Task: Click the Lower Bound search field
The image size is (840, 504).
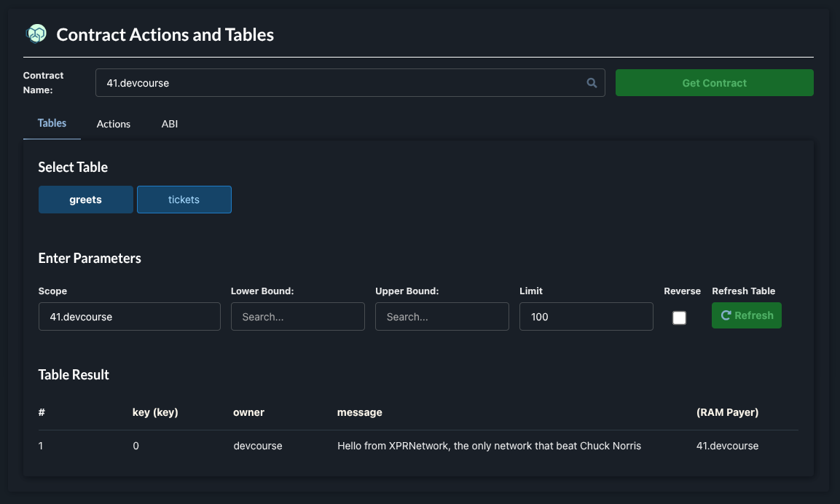Action: point(297,317)
